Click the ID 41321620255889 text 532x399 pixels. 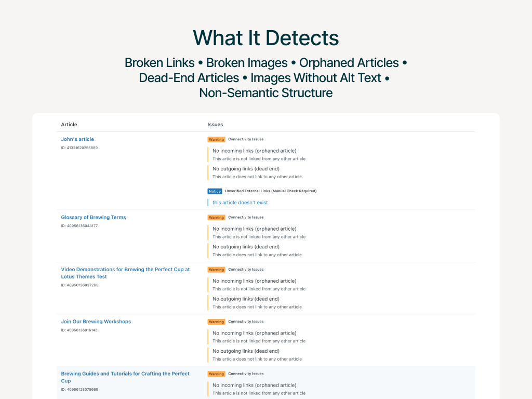(x=79, y=148)
